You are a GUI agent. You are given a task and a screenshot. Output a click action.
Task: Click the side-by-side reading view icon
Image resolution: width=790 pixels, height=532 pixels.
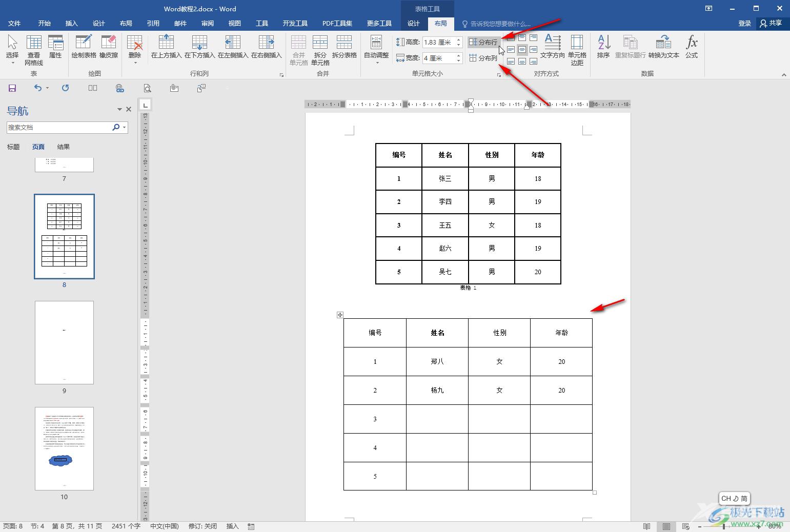tap(93, 88)
